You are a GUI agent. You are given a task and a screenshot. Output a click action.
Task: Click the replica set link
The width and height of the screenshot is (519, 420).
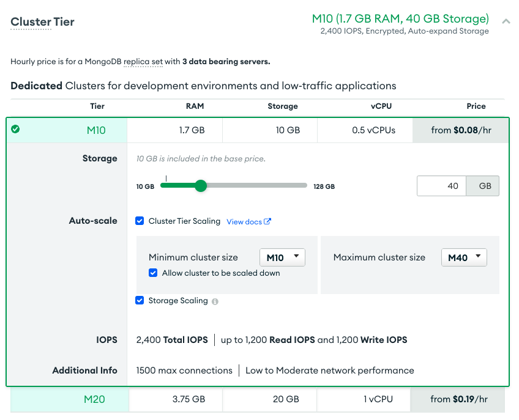click(143, 61)
